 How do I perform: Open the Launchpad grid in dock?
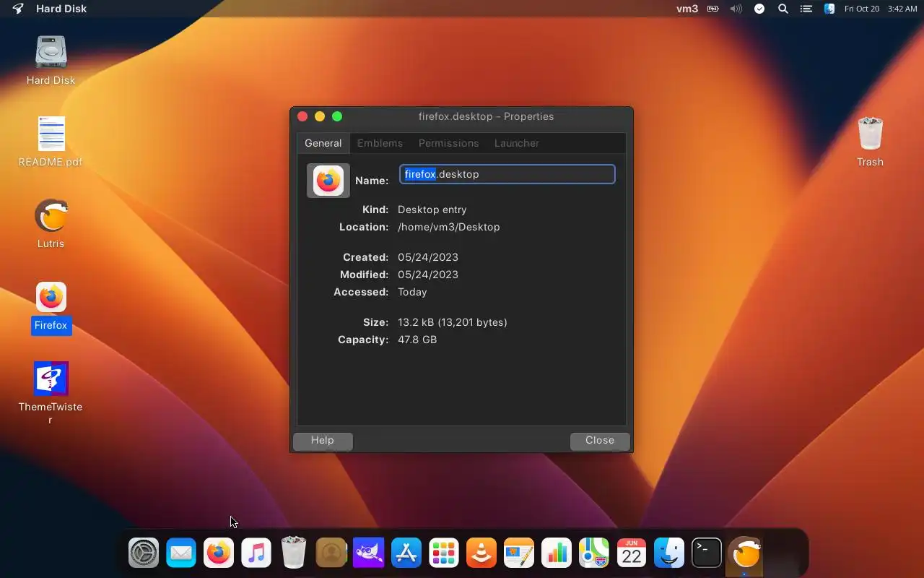[444, 554]
